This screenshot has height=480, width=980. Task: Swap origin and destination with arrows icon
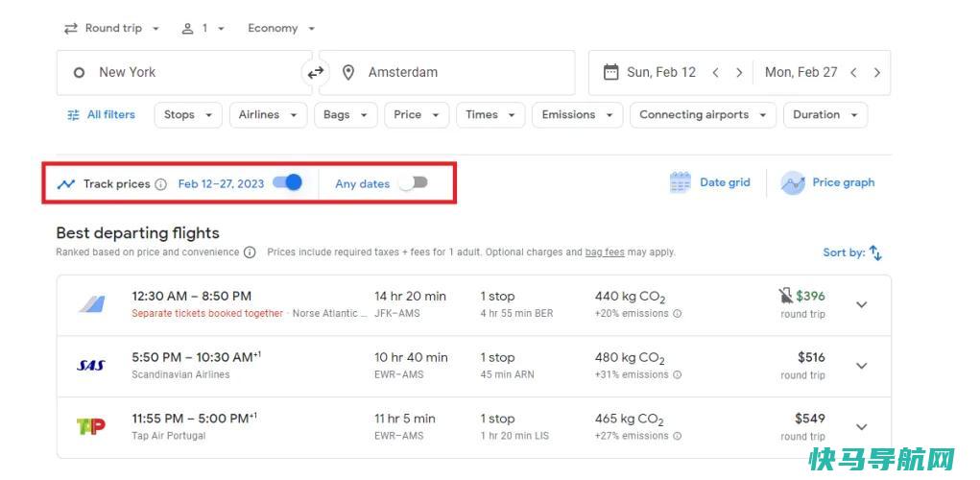click(x=316, y=73)
